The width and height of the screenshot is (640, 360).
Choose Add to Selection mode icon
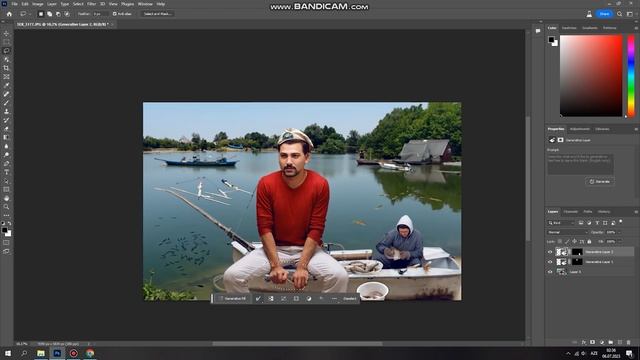tap(49, 14)
